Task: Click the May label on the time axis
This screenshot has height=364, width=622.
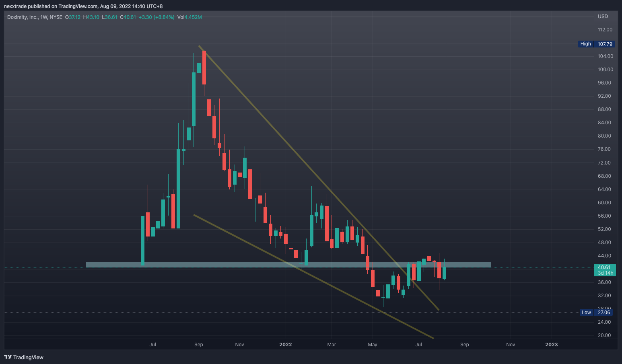Action: coord(373,345)
